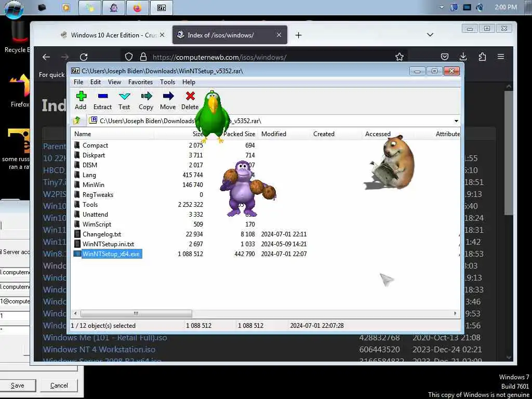Select the WinNTSetup.ini.txt file

[x=108, y=244]
